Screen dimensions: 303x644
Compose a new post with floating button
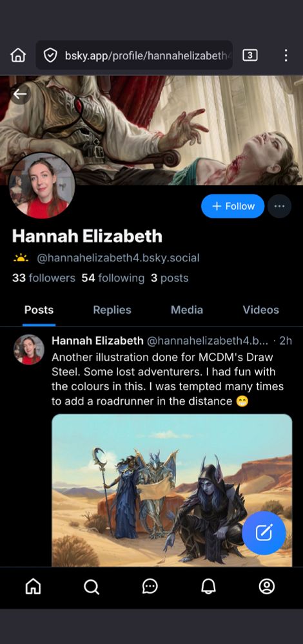264,533
